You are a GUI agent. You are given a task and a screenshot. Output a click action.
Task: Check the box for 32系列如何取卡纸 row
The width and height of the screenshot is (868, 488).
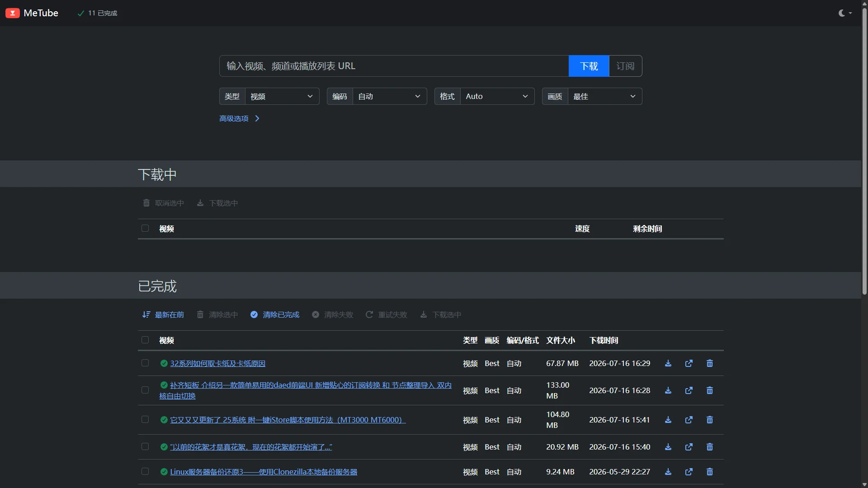tap(145, 363)
